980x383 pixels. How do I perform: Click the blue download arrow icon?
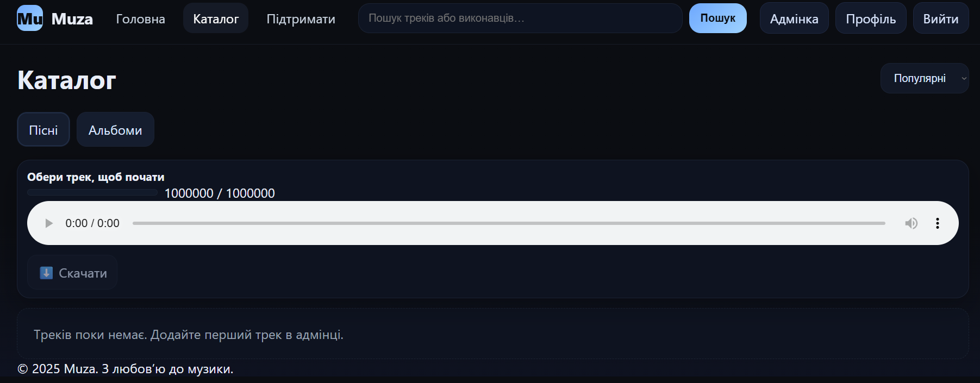coord(46,273)
